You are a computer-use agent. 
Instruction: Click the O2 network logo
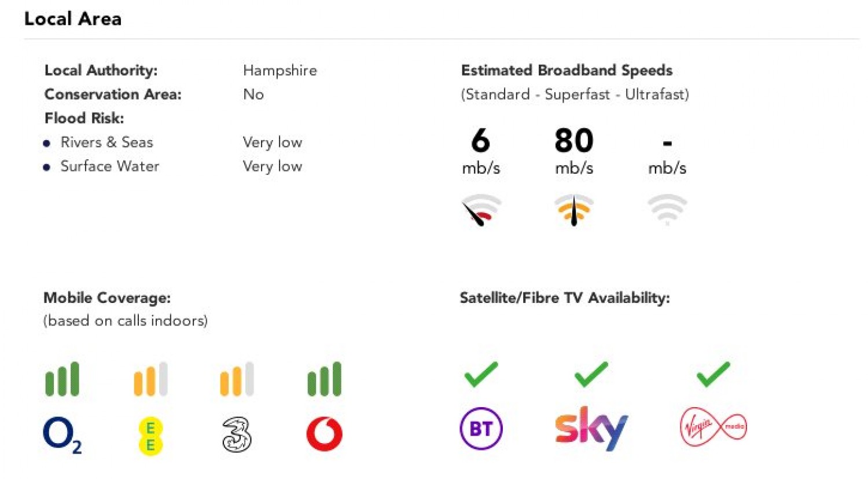(61, 436)
